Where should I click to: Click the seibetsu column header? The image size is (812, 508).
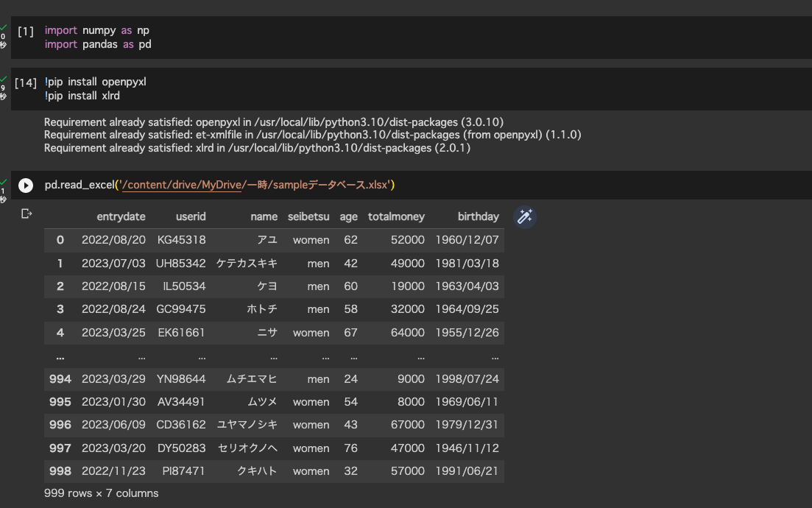click(308, 216)
